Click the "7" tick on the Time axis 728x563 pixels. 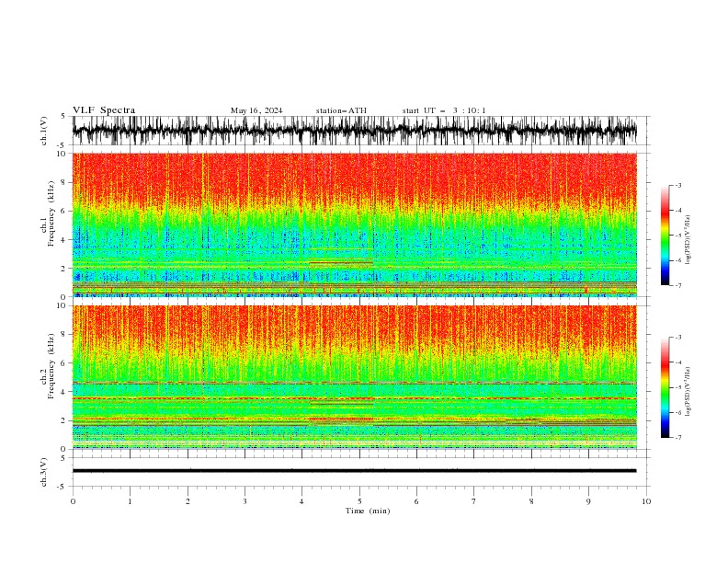pyautogui.click(x=474, y=501)
